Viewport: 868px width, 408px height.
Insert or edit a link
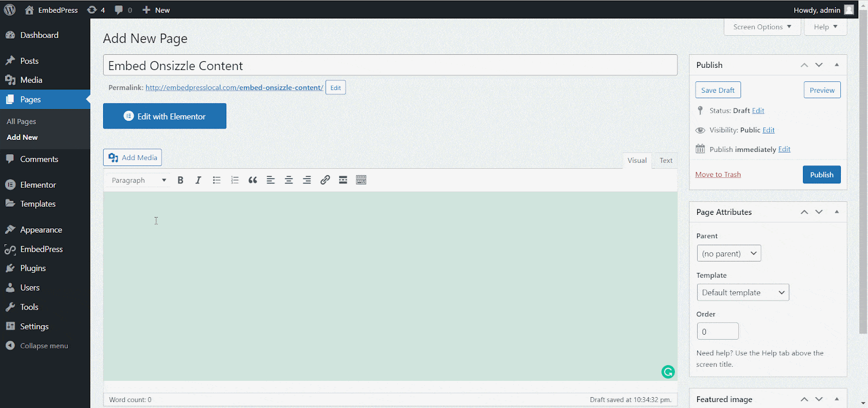point(325,180)
